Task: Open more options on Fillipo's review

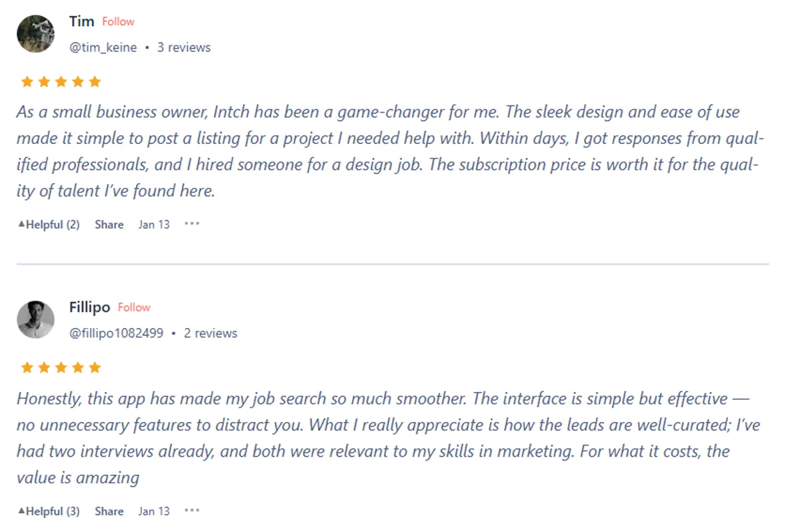Action: coord(192,511)
